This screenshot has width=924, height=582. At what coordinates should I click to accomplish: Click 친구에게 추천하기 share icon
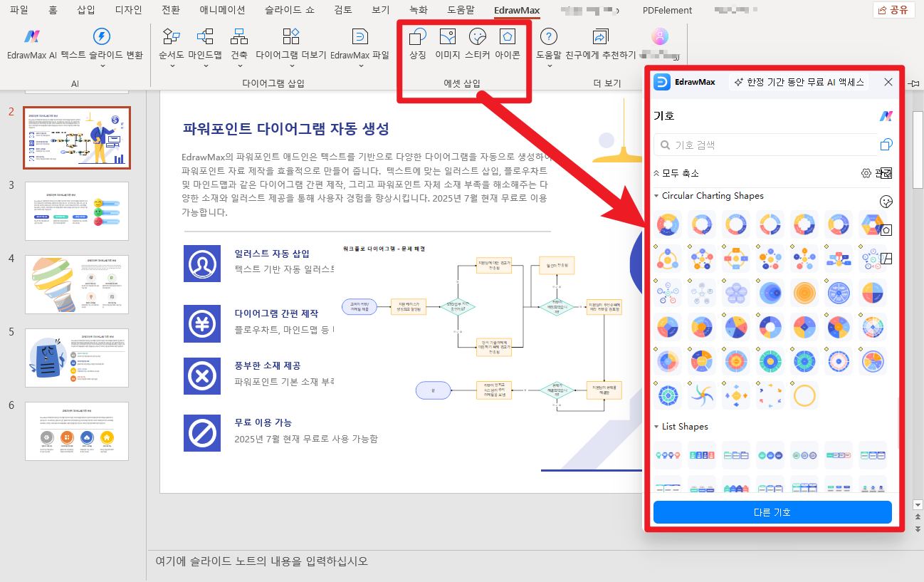tap(600, 37)
